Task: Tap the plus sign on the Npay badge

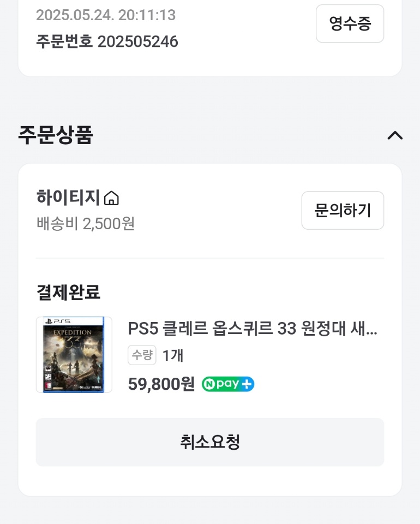Action: click(x=247, y=384)
